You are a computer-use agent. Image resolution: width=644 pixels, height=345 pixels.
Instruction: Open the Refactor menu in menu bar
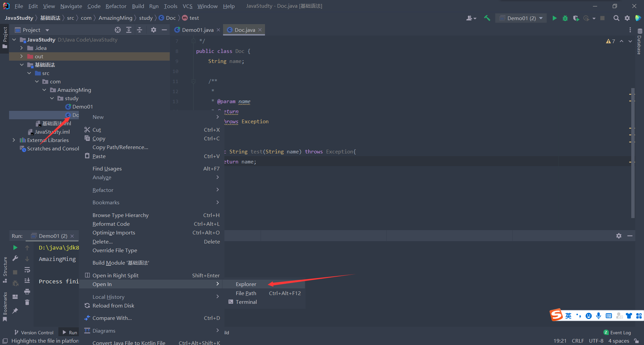click(x=116, y=6)
